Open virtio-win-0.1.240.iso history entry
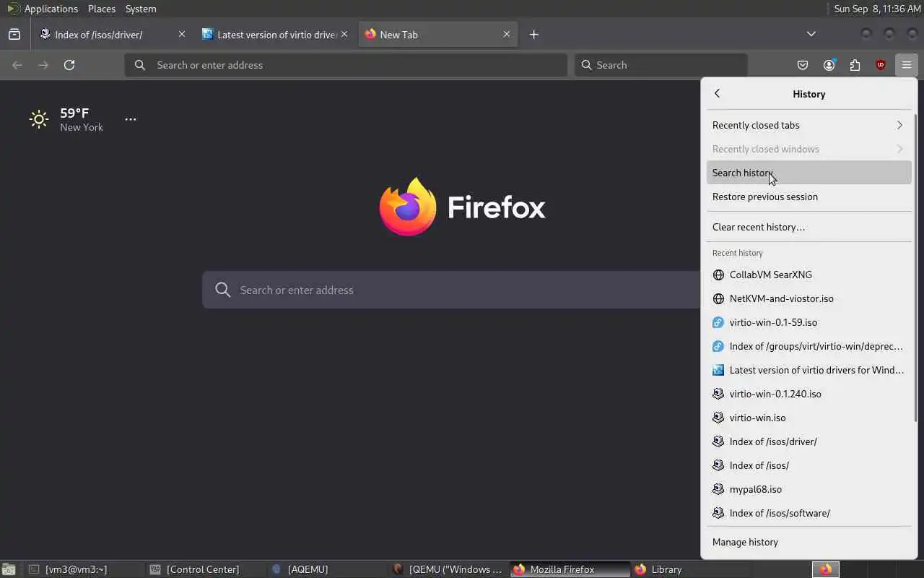The height and width of the screenshot is (578, 924). tap(808, 394)
